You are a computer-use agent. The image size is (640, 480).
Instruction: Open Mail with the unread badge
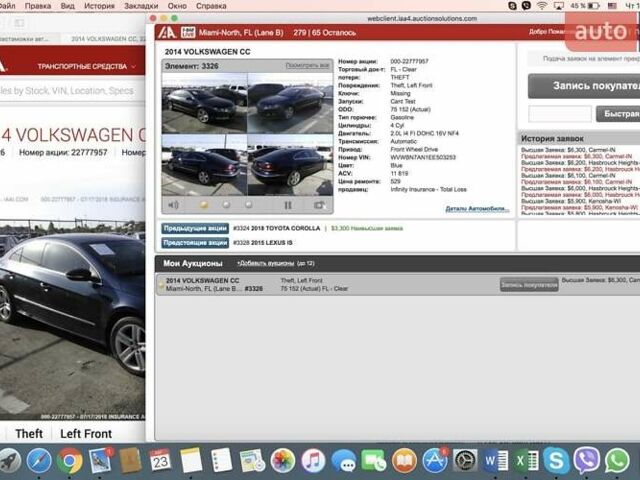pyautogui.click(x=100, y=460)
